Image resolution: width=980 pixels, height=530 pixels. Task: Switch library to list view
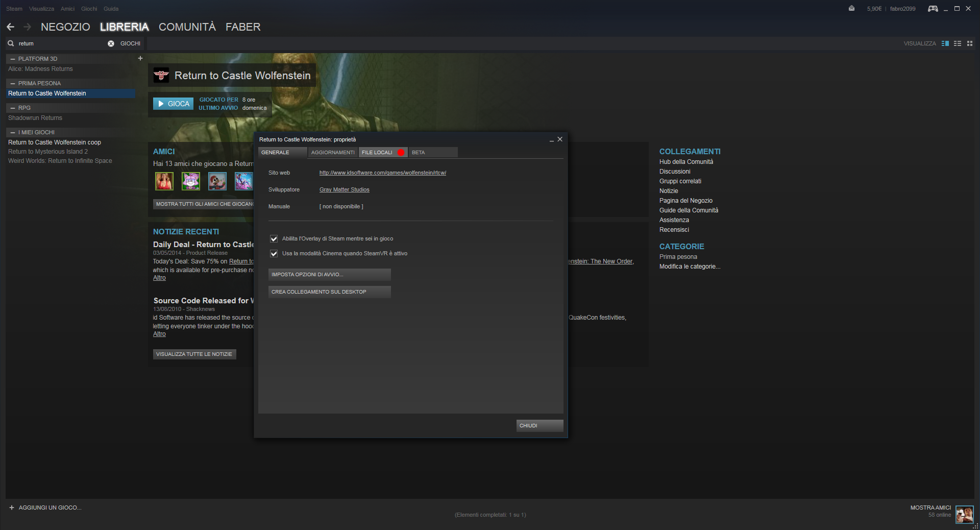[x=958, y=43]
